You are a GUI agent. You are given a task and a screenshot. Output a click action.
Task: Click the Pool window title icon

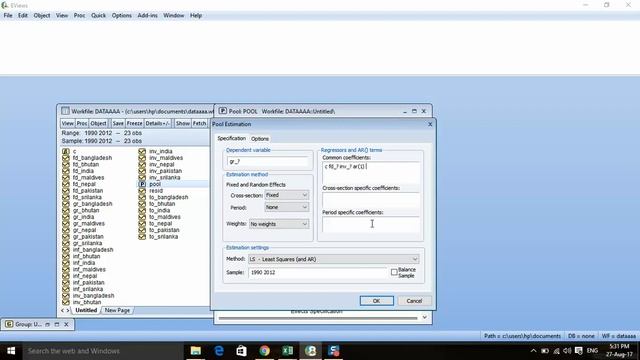pyautogui.click(x=222, y=111)
